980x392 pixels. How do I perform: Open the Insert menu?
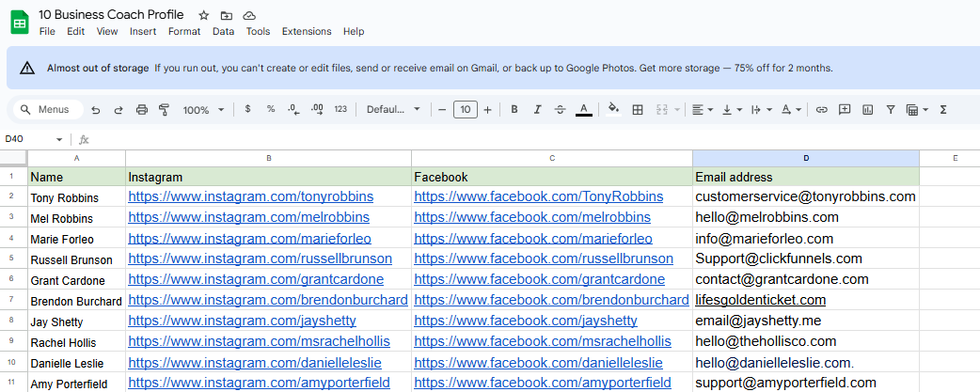143,31
